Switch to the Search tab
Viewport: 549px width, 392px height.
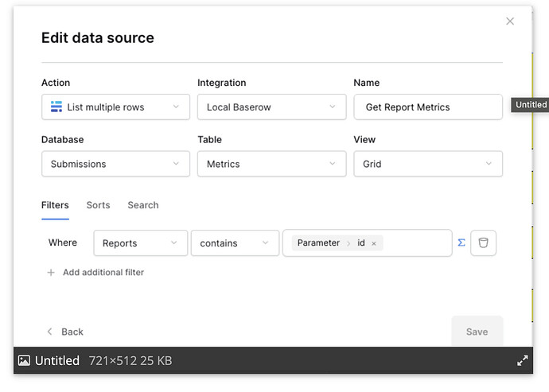pos(143,205)
